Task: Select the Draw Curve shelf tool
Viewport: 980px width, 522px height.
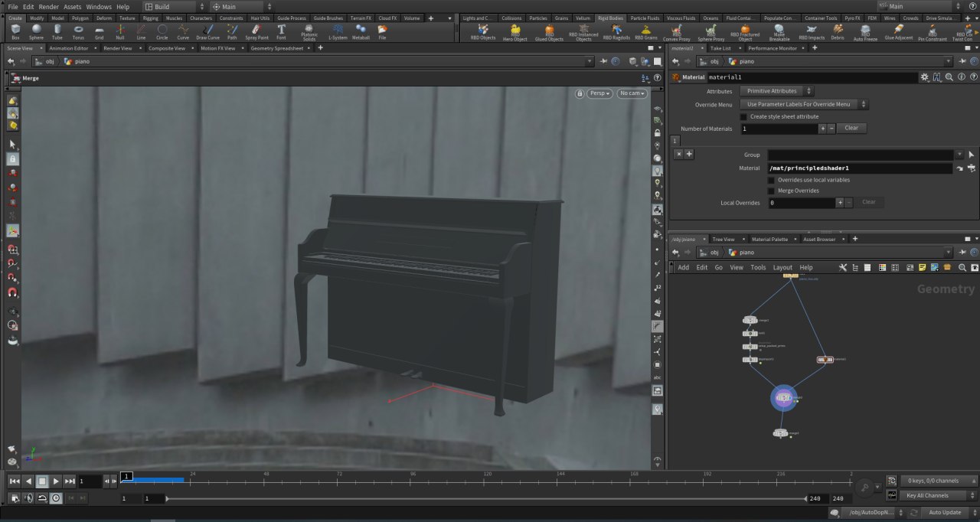Action: pyautogui.click(x=207, y=31)
